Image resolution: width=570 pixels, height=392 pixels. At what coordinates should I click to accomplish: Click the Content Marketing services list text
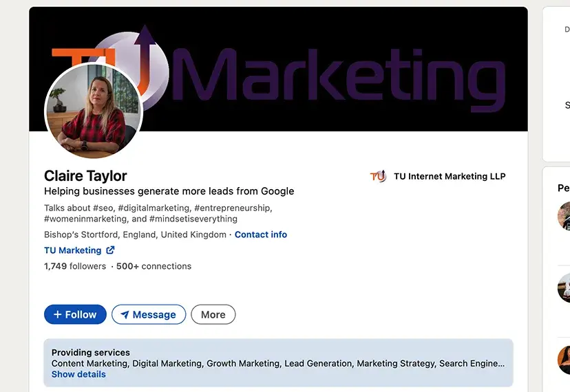(278, 363)
